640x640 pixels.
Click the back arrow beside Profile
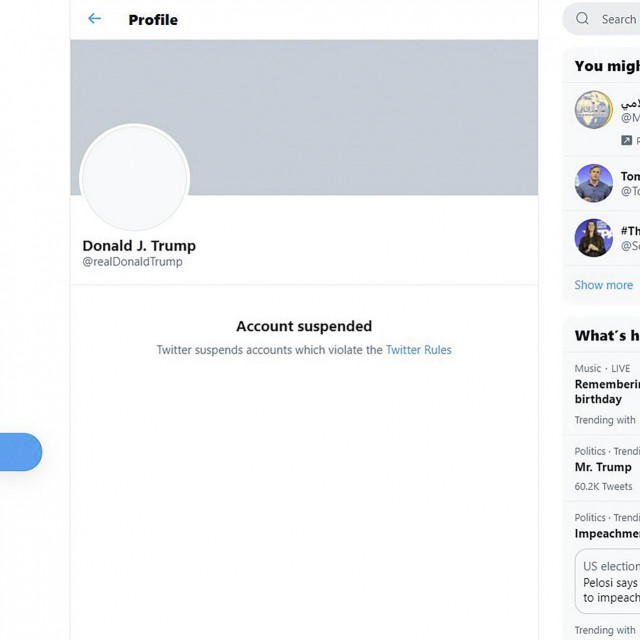point(94,19)
